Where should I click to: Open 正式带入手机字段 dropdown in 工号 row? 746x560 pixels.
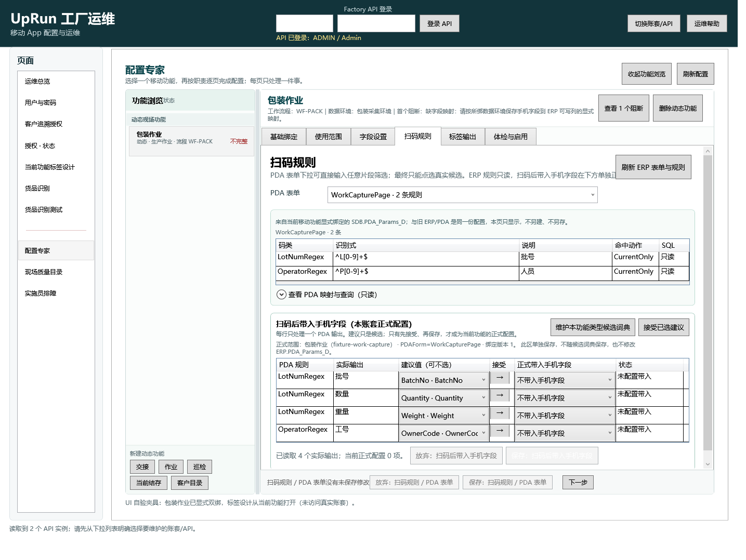point(565,433)
